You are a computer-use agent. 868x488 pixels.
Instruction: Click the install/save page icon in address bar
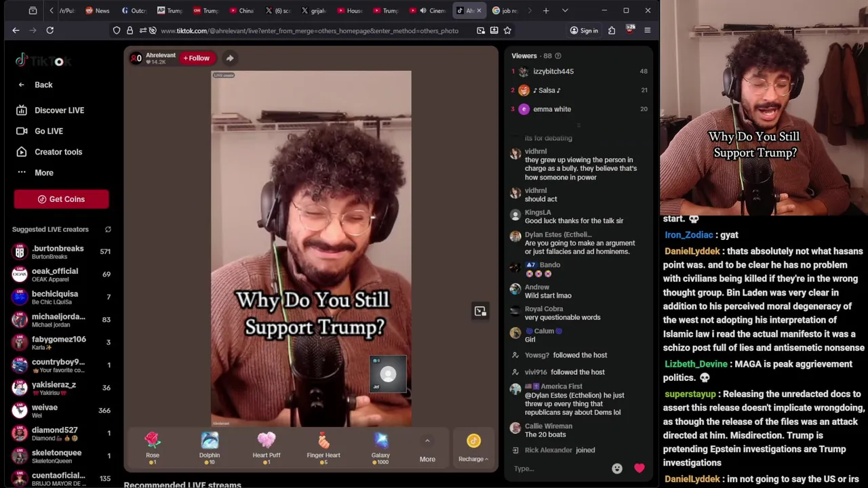coord(494,30)
